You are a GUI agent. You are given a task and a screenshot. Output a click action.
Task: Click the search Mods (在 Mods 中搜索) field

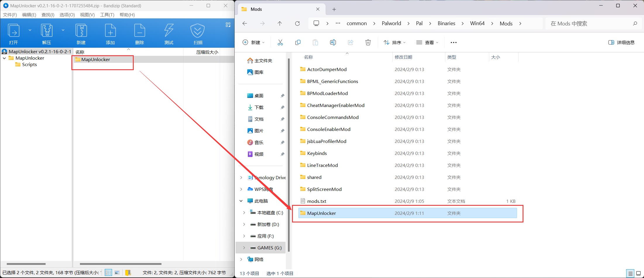click(593, 23)
